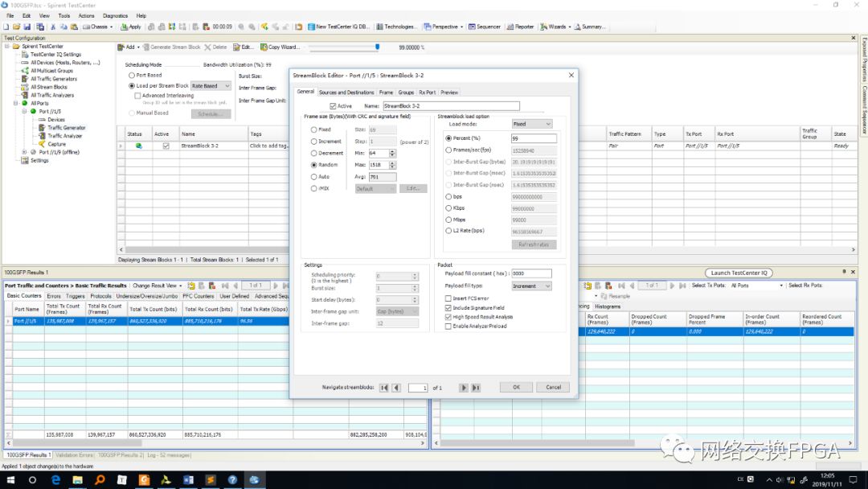
Task: Go to the first streamblock in navigation
Action: pyautogui.click(x=384, y=388)
